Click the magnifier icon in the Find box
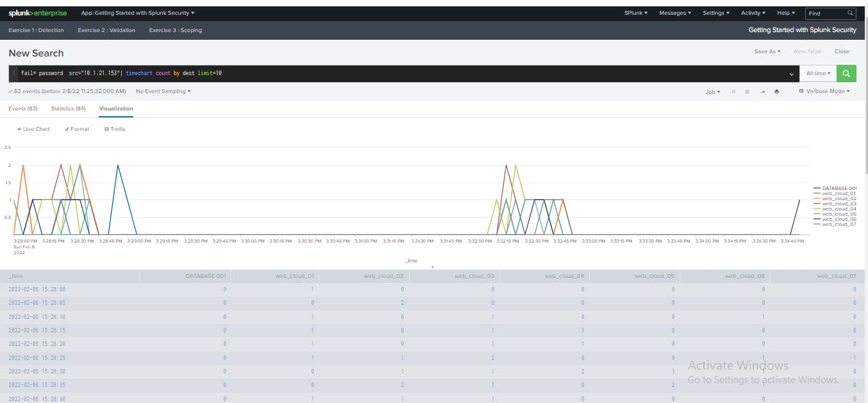The width and height of the screenshot is (868, 403). click(851, 13)
